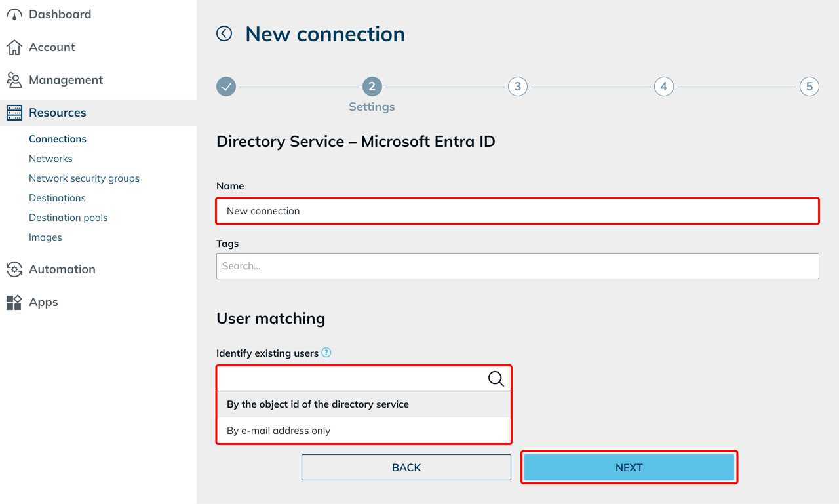
Task: Go to step 3 in the progress stepper
Action: tap(518, 87)
